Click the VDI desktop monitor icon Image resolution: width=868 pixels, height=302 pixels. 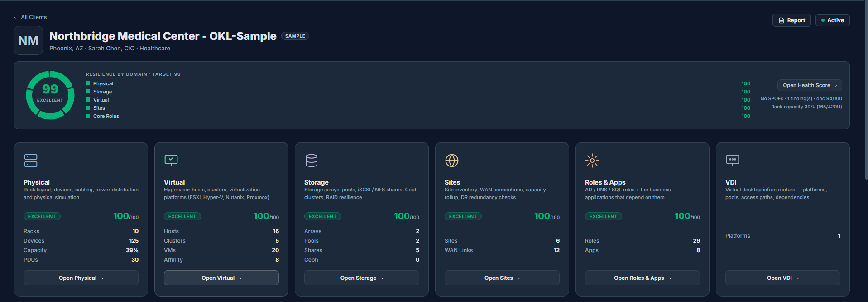tap(733, 161)
